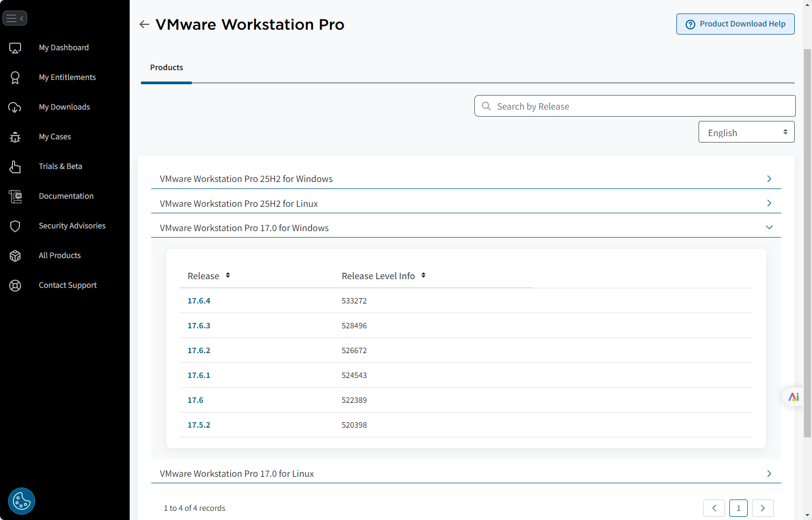Open release 17.6.4 link
The image size is (812, 520).
(199, 301)
